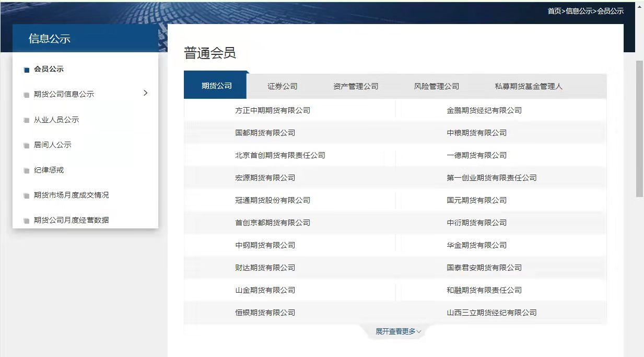Open 期货市场月度成交情况 in sidebar

click(71, 195)
